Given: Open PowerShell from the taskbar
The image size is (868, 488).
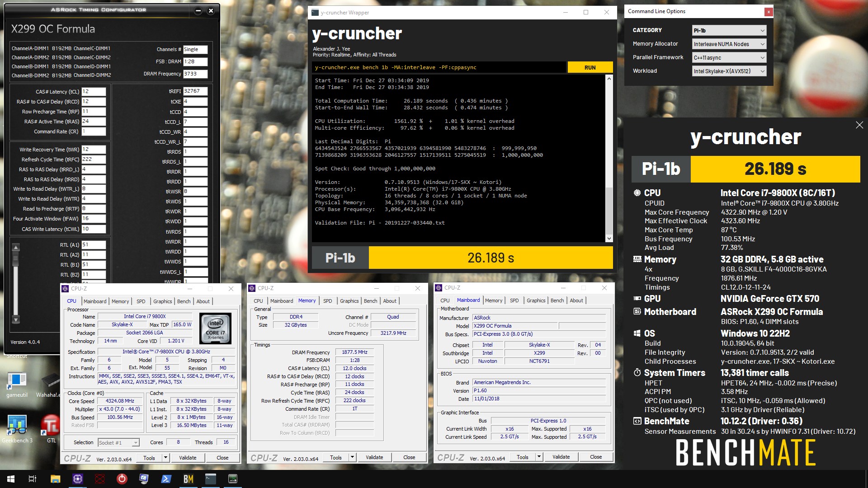Looking at the screenshot, I should 166,479.
